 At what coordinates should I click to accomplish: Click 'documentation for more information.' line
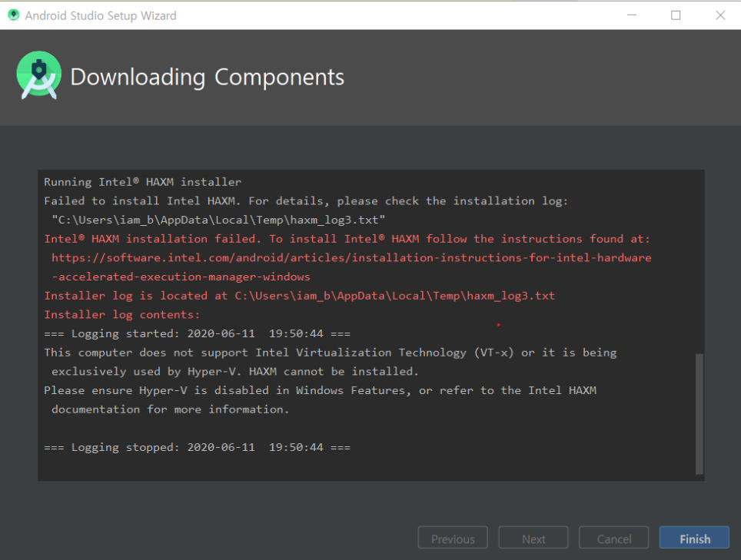[170, 409]
